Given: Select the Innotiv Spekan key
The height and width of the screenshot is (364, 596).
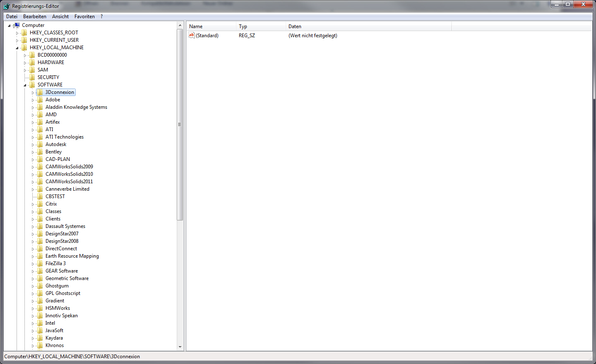Looking at the screenshot, I should point(61,316).
